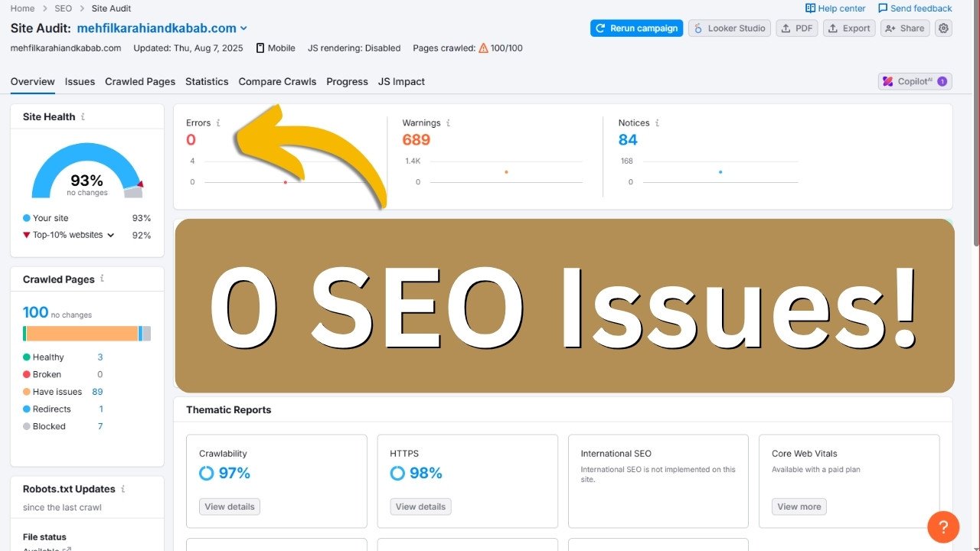
Task: Click the Errors info icon
Action: pos(218,122)
